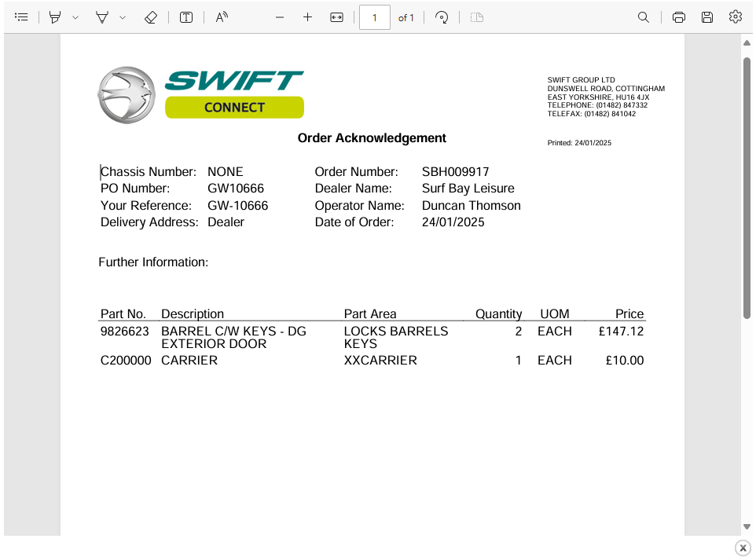Click the BARREL C/W KEYS description
This screenshot has width=756, height=557.
pyautogui.click(x=233, y=337)
